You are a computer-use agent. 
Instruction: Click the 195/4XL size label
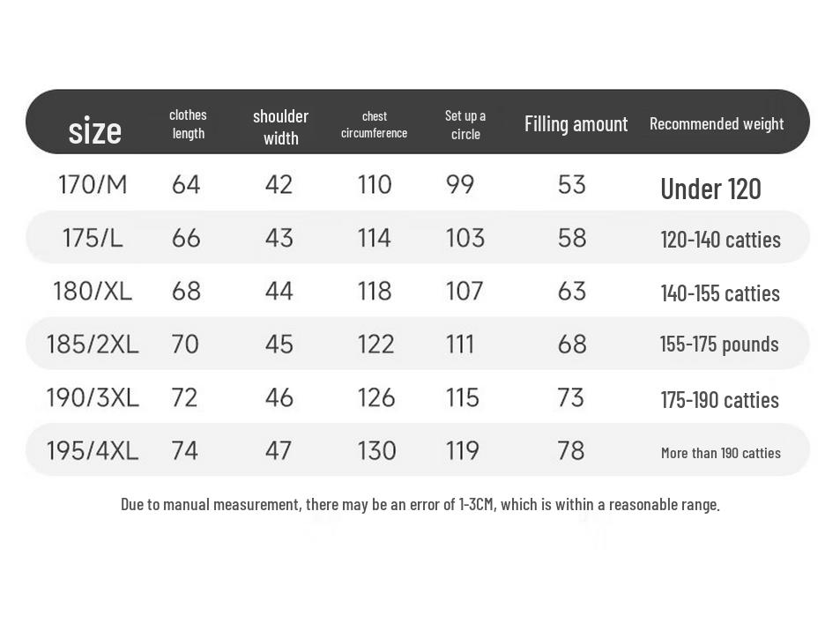[93, 450]
